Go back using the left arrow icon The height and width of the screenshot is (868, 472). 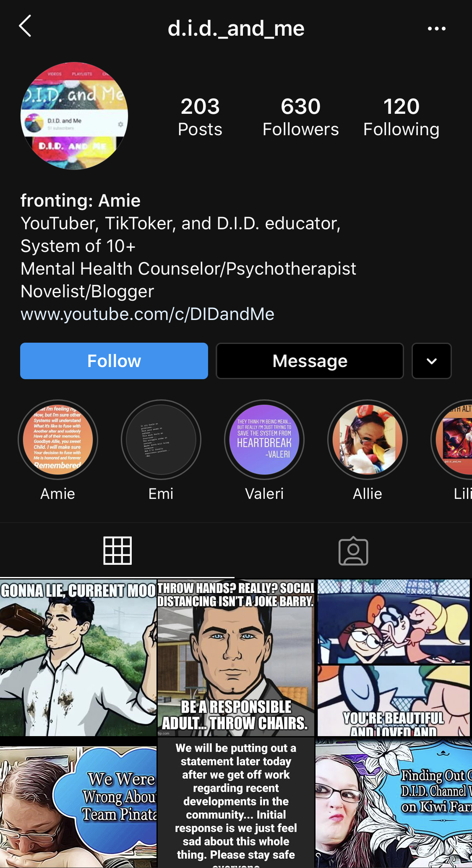point(25,26)
